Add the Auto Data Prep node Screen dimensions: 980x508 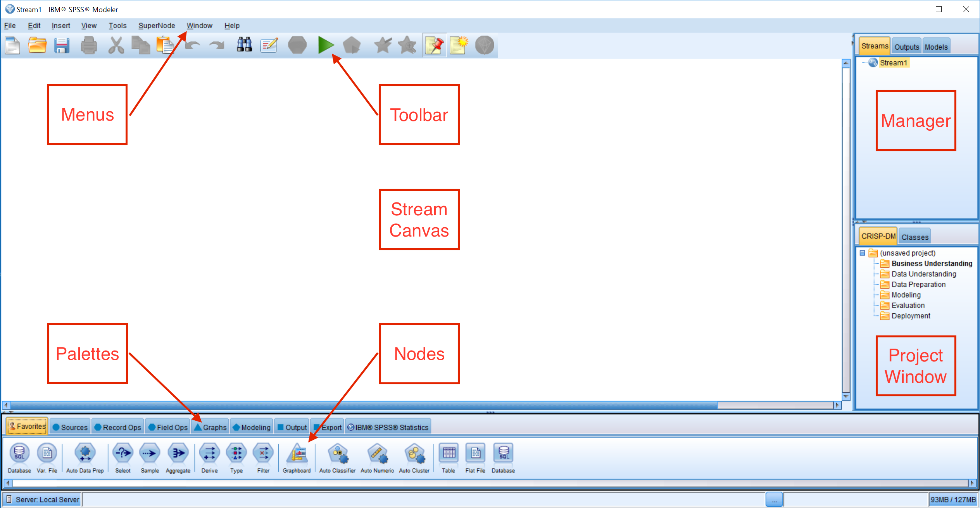(x=85, y=458)
